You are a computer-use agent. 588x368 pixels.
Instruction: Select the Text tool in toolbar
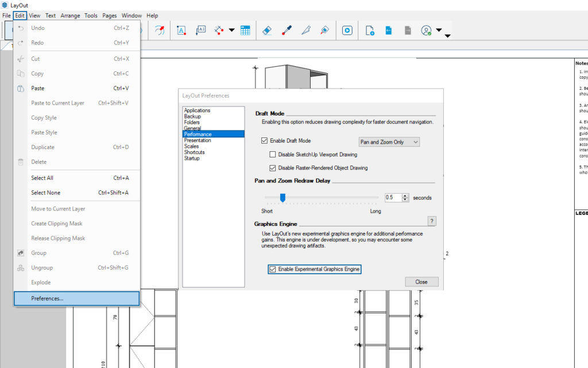(x=181, y=30)
